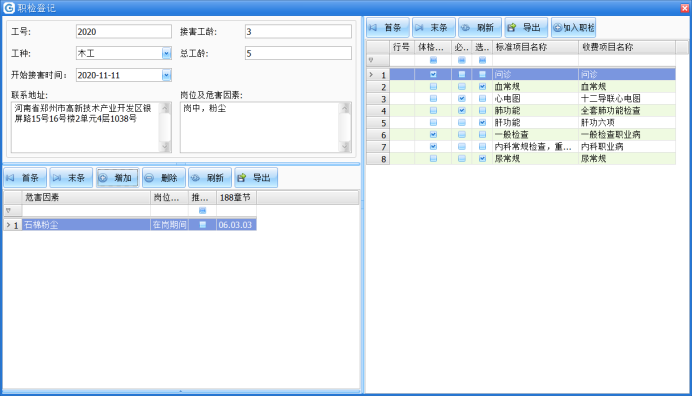Click the 工号 input field with 2020
The image size is (693, 396).
pyautogui.click(x=124, y=31)
